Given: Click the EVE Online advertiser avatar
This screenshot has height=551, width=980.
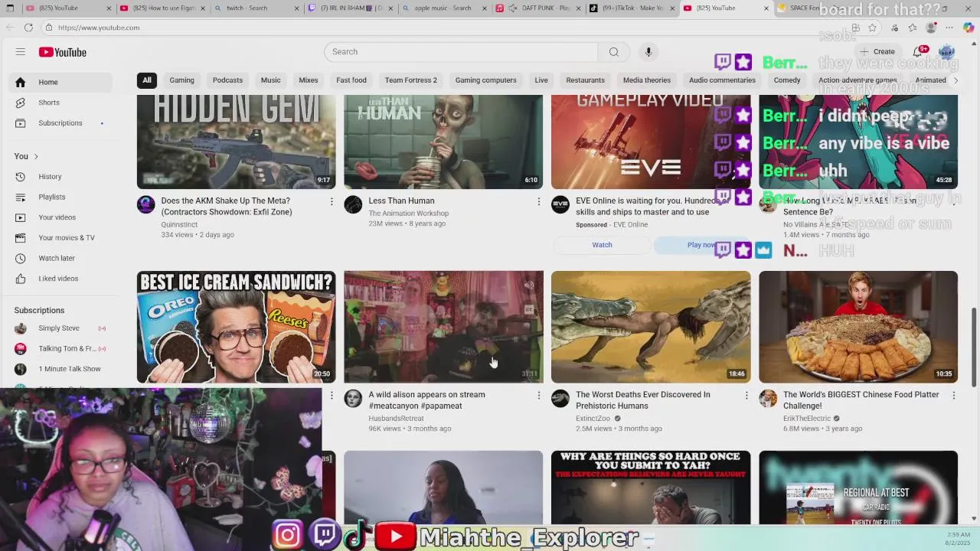Looking at the screenshot, I should click(x=560, y=204).
